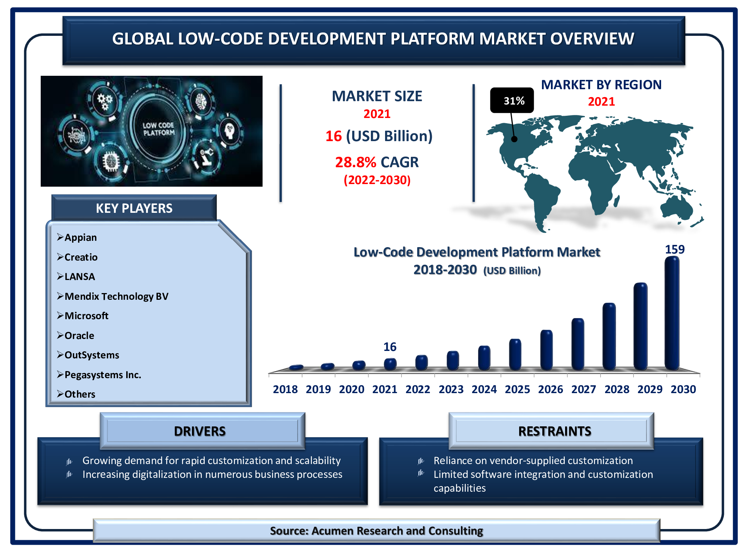Click the 'Mendix Technology BV' entry

pyautogui.click(x=117, y=296)
